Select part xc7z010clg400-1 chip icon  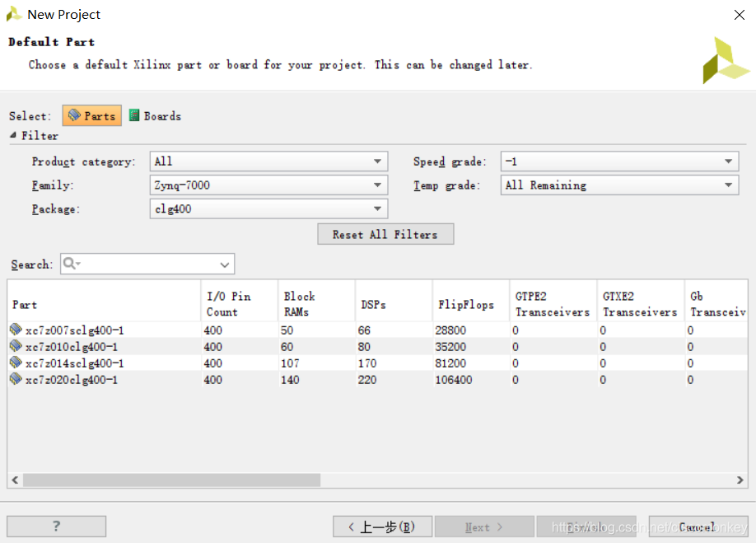point(16,346)
